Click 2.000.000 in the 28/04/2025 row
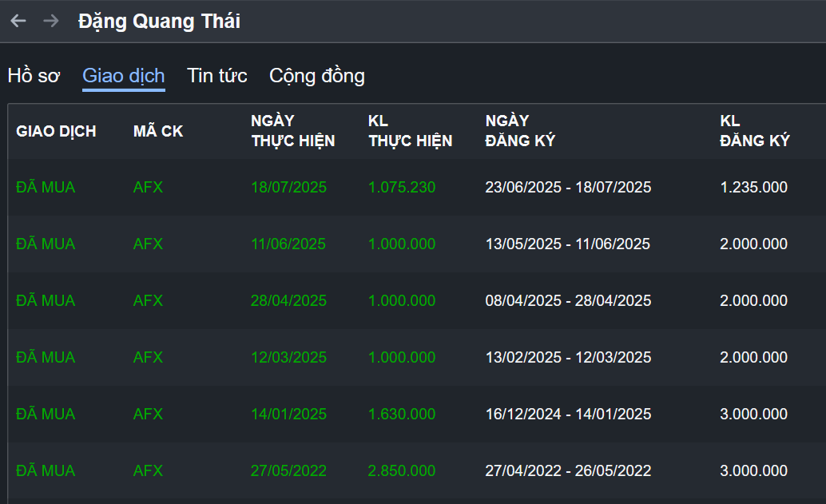826x504 pixels. click(754, 300)
